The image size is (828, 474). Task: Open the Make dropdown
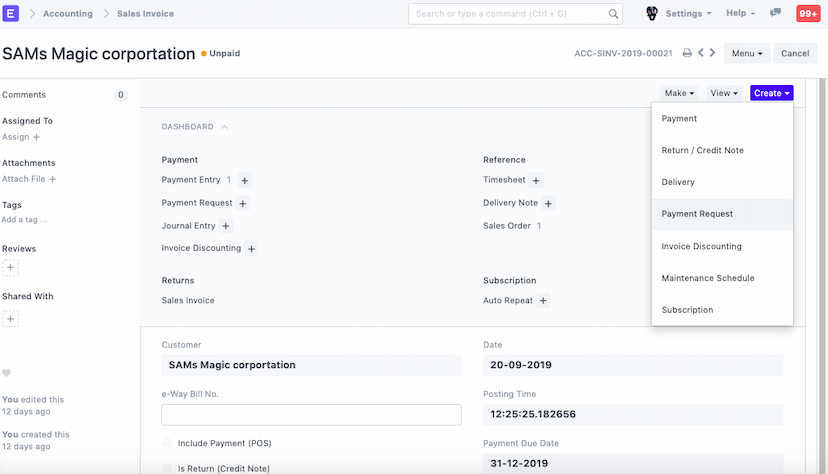coord(679,93)
